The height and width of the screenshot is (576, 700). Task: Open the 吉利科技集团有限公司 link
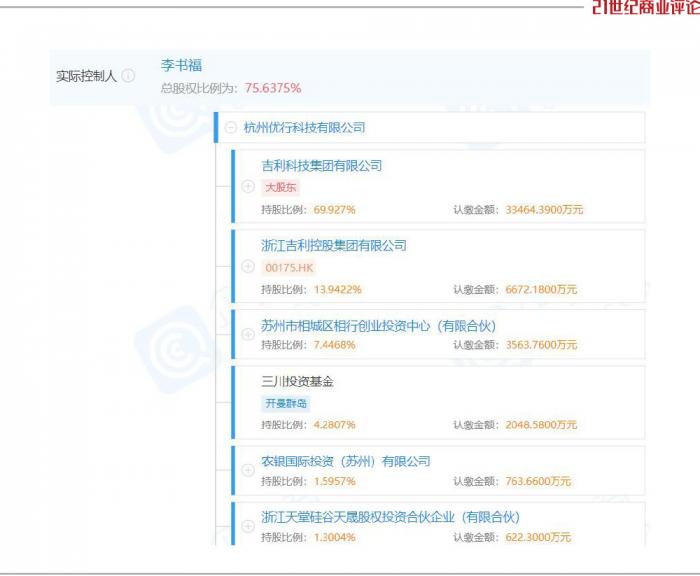(x=321, y=166)
